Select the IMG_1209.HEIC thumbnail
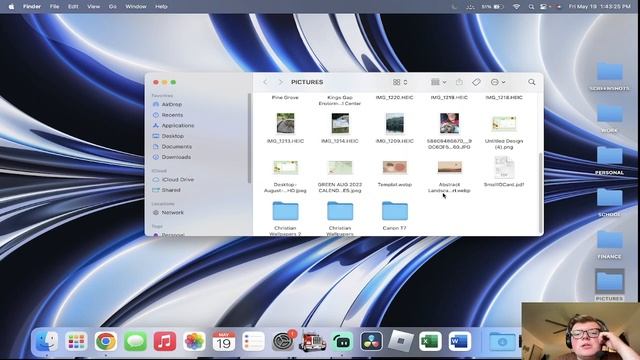This screenshot has height=360, width=640. [x=395, y=123]
